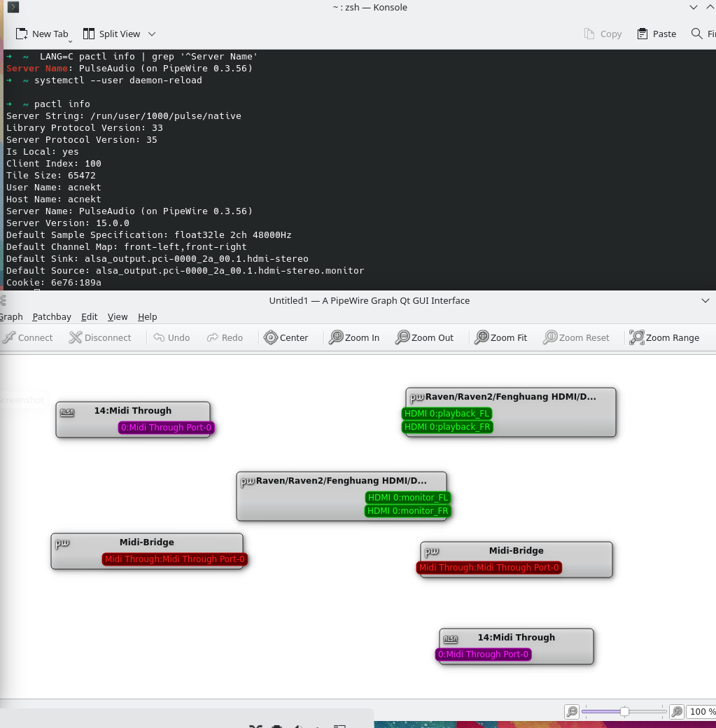Select the HDMI 0:playback_FL port

[x=447, y=413]
